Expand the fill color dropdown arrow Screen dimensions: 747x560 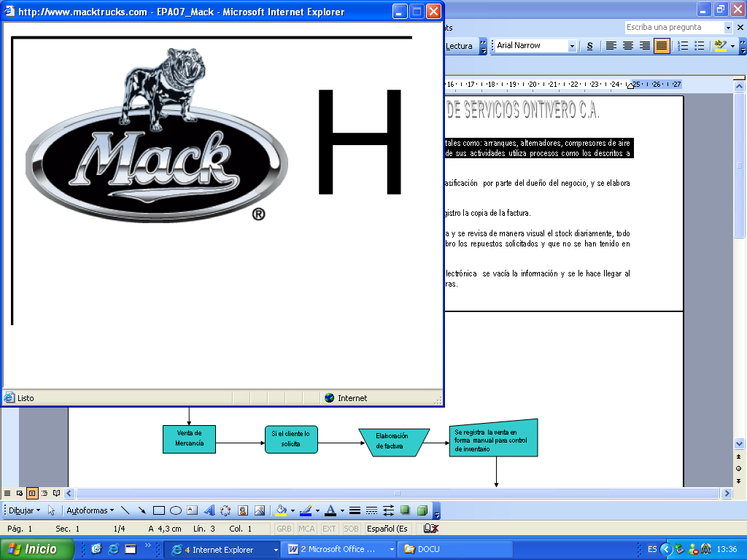pos(293,510)
